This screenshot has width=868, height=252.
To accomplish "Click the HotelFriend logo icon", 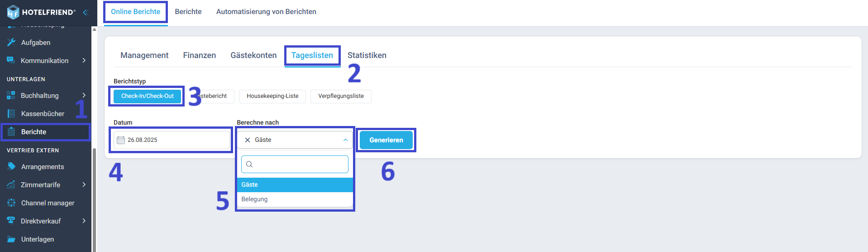I will click(x=13, y=12).
